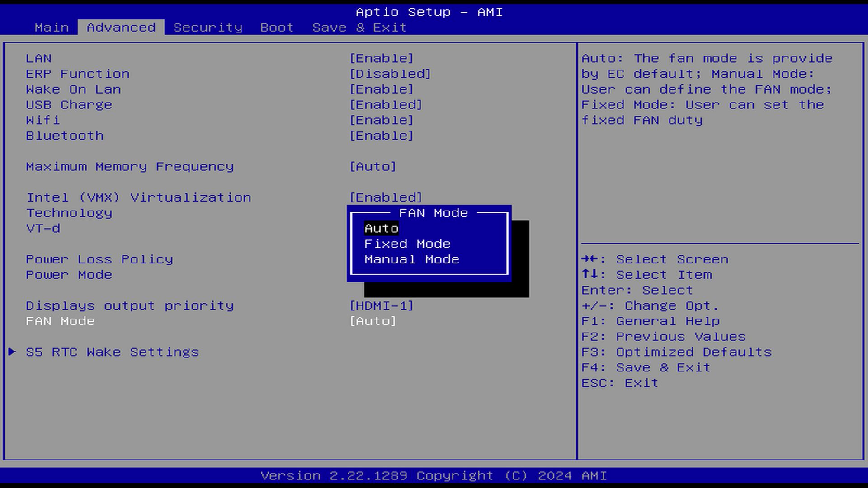Image resolution: width=868 pixels, height=488 pixels.
Task: Toggle ERP Function Disabled setting
Action: (x=390, y=74)
